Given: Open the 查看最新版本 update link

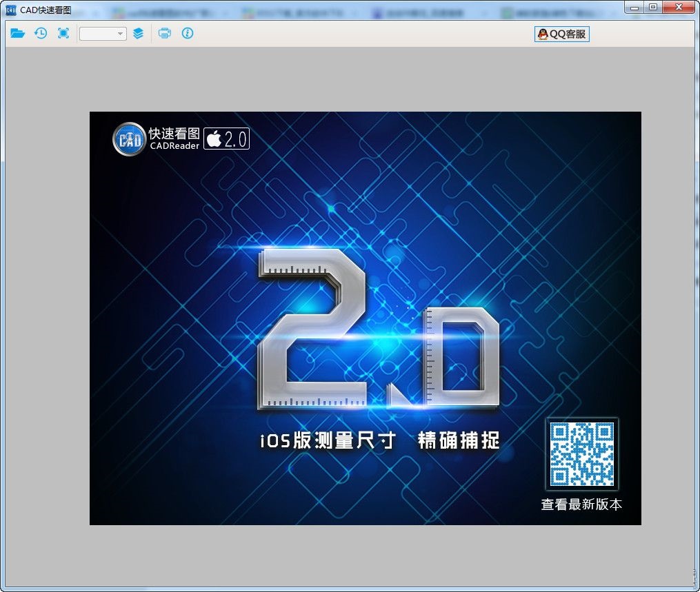Looking at the screenshot, I should tap(581, 504).
